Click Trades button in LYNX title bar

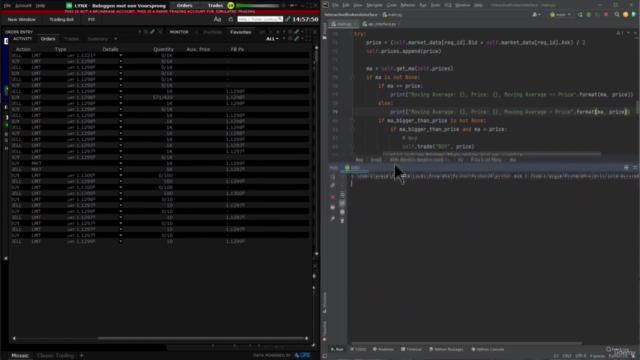click(215, 6)
